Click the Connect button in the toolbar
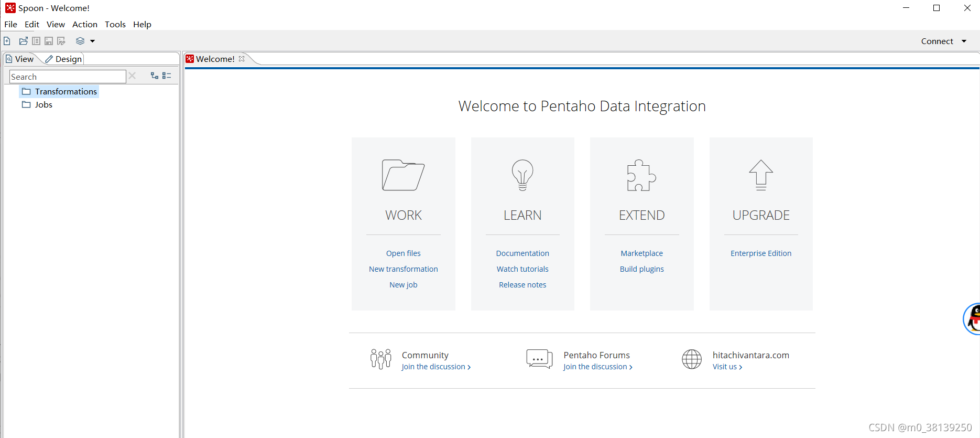Screen dimensions: 980x438 [x=937, y=41]
